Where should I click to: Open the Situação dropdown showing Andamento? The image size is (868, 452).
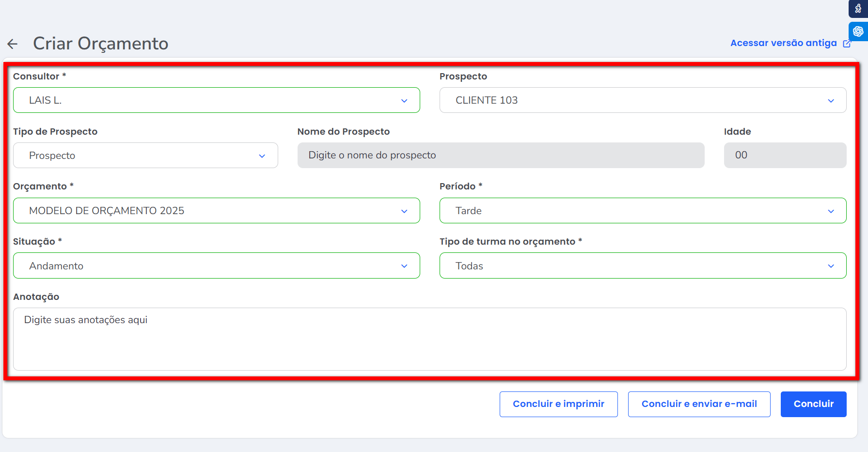coord(208,266)
